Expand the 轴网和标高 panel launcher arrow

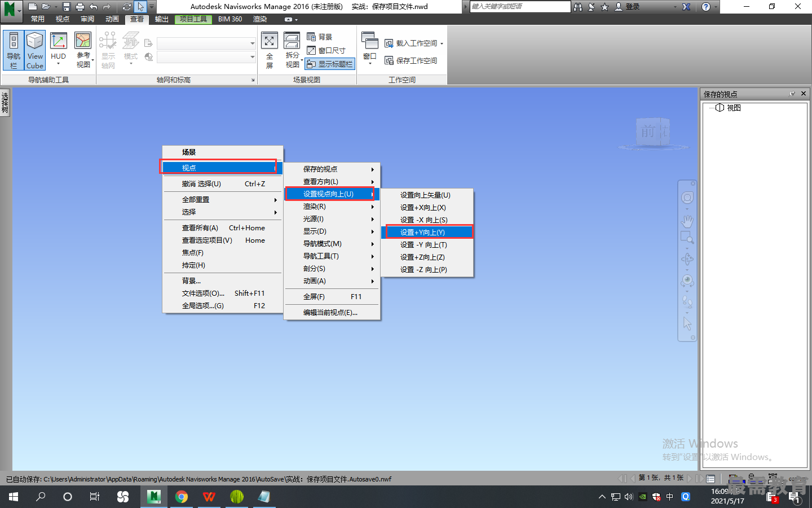pos(253,80)
